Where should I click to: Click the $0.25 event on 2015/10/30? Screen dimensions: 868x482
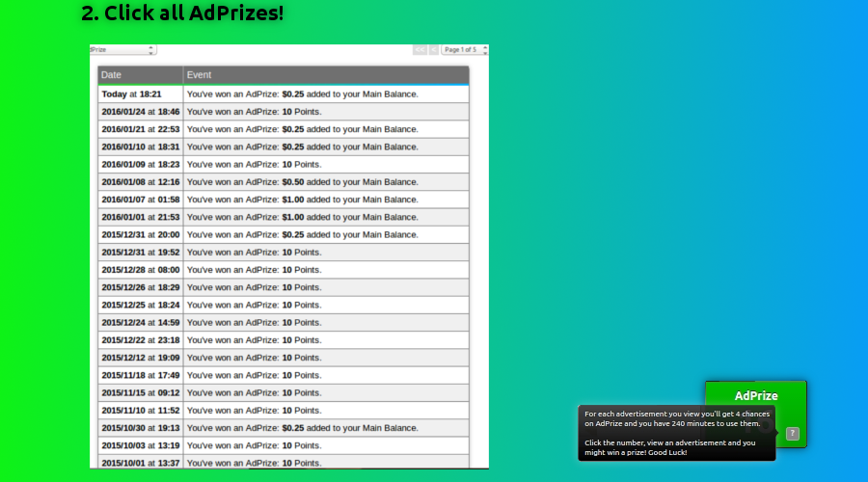click(326, 428)
